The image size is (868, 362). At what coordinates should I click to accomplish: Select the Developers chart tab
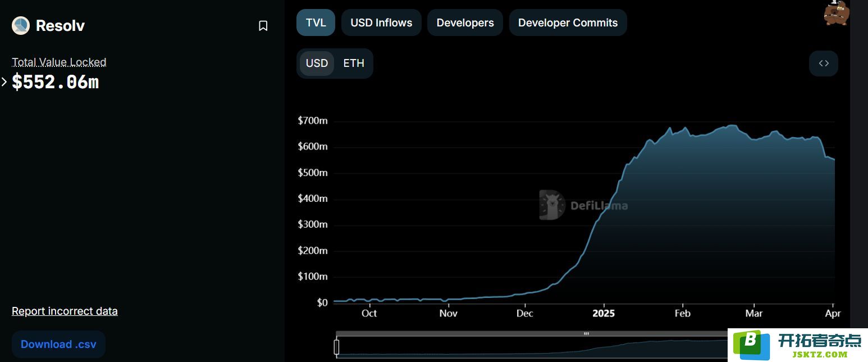pyautogui.click(x=465, y=22)
